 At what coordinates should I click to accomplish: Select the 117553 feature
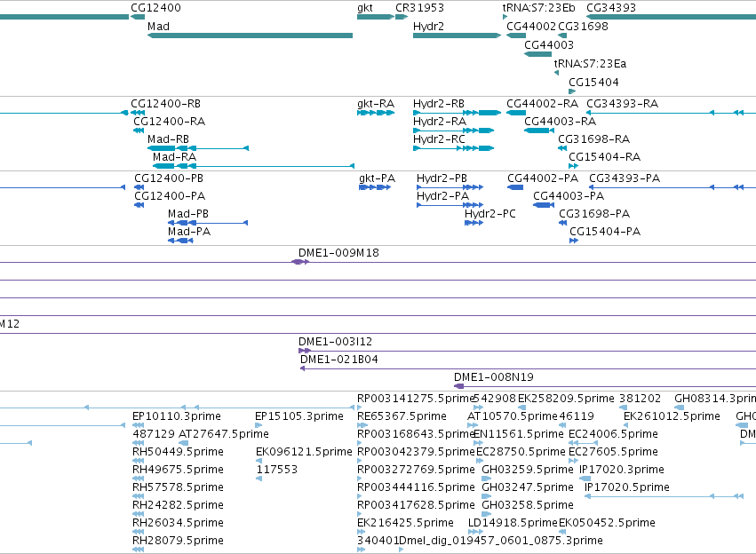[x=259, y=479]
